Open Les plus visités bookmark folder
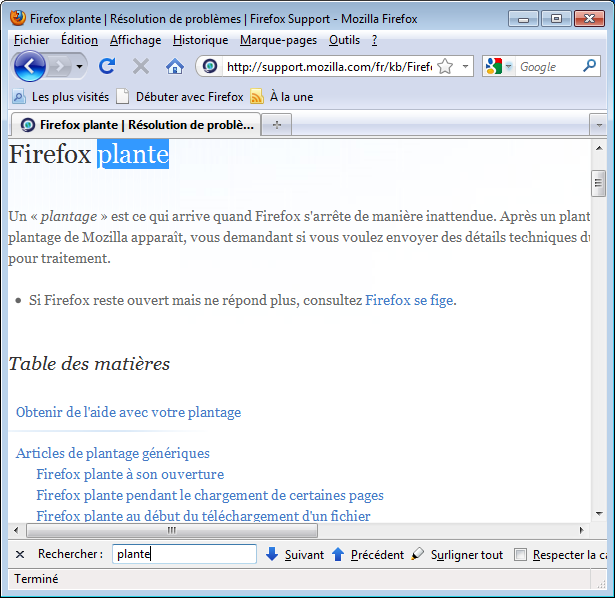Image resolution: width=615 pixels, height=598 pixels. point(60,97)
